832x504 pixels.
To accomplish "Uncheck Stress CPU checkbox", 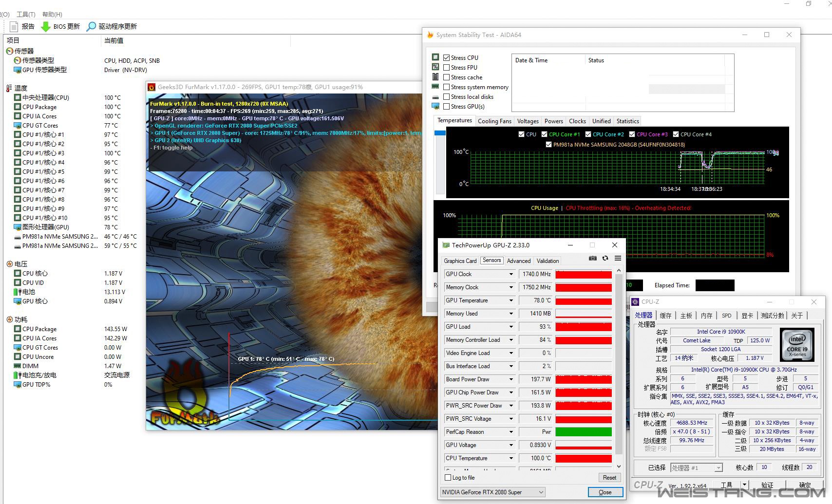I will [x=446, y=57].
